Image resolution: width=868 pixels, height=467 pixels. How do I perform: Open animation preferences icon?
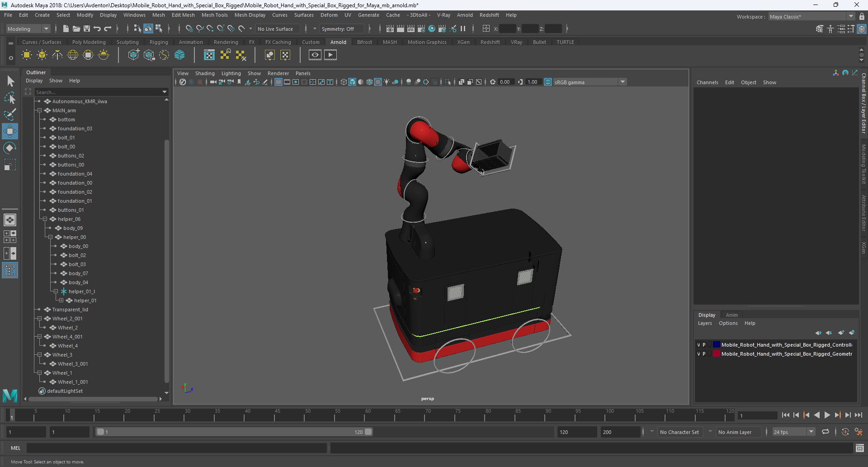[859, 432]
